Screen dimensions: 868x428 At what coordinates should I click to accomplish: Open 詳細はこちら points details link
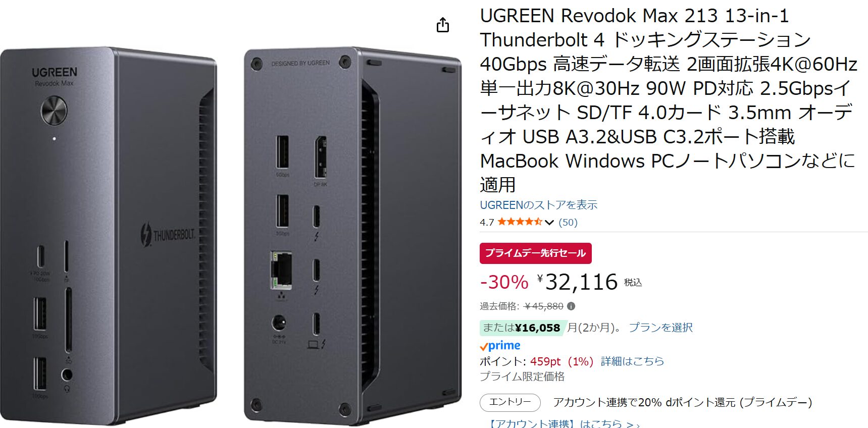coord(632,361)
